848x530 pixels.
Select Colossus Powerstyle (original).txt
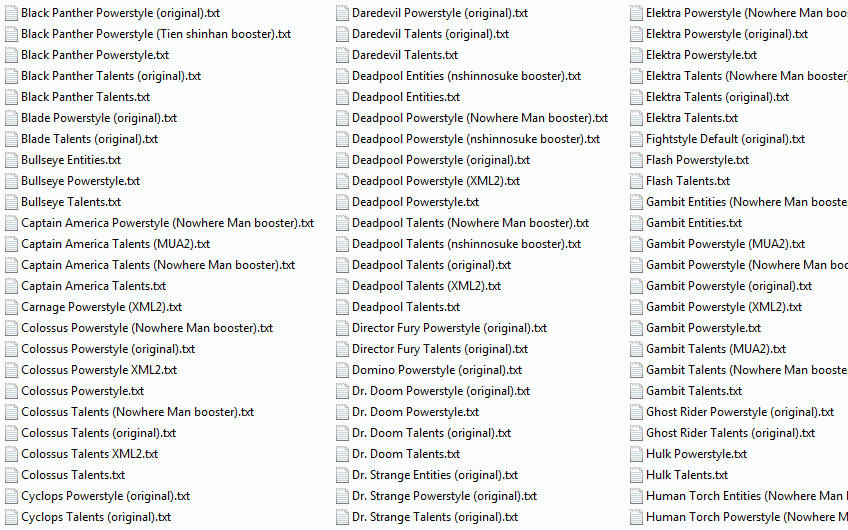click(x=108, y=349)
